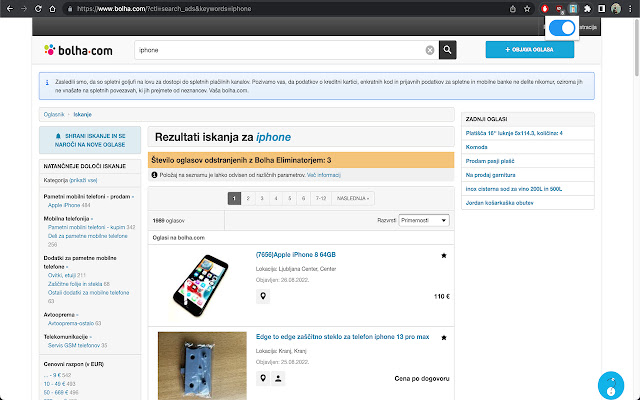Open the iPhone 8 product thumbnail
640x400 pixels.
tap(202, 286)
